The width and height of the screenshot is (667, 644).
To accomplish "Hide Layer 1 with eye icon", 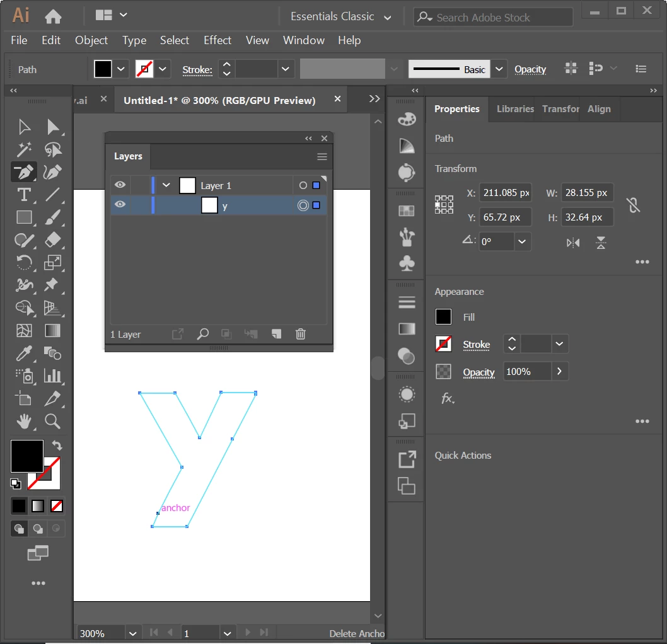I will click(120, 185).
